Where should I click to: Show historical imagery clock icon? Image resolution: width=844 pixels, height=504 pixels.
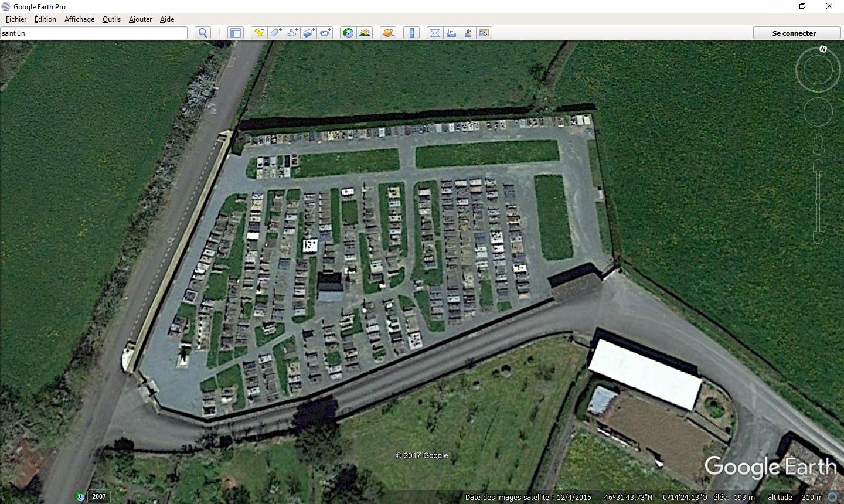tap(348, 33)
